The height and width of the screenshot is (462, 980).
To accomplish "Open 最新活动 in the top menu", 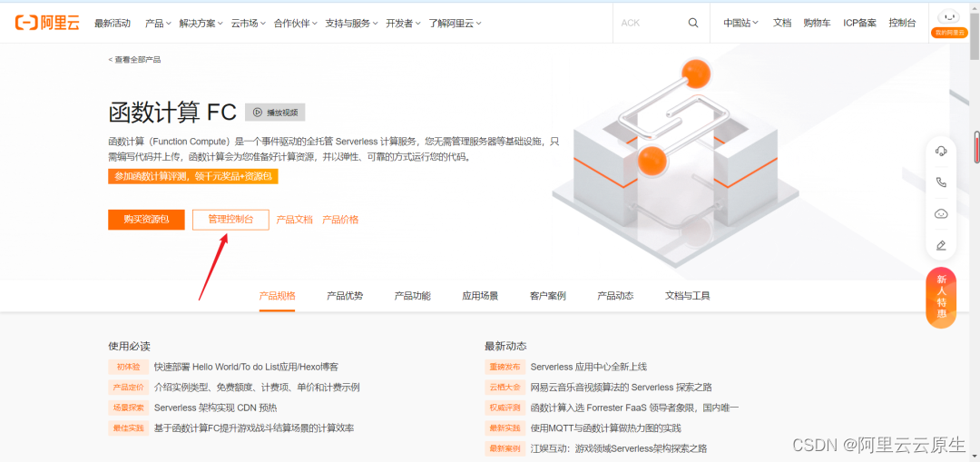I will click(113, 23).
